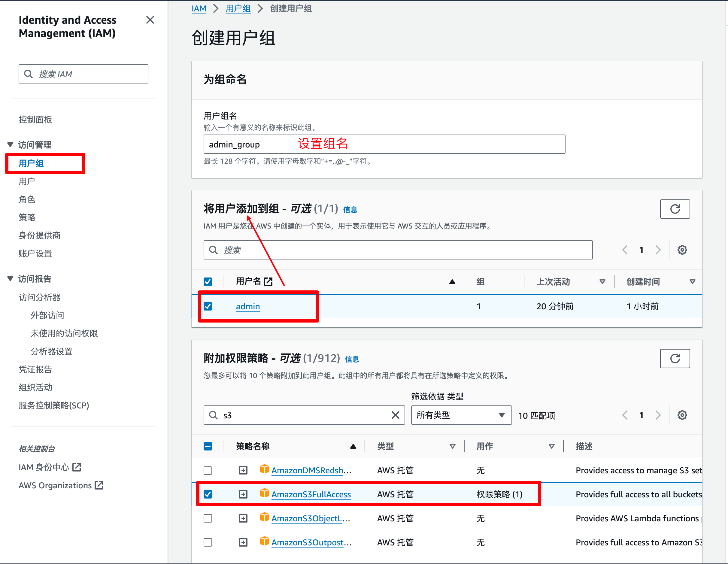Go to next page of users

tap(658, 250)
